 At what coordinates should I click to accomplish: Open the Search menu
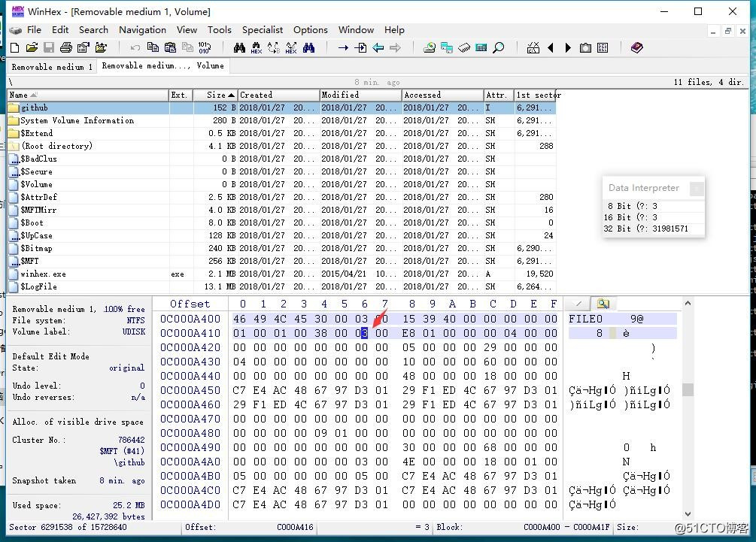[x=93, y=30]
